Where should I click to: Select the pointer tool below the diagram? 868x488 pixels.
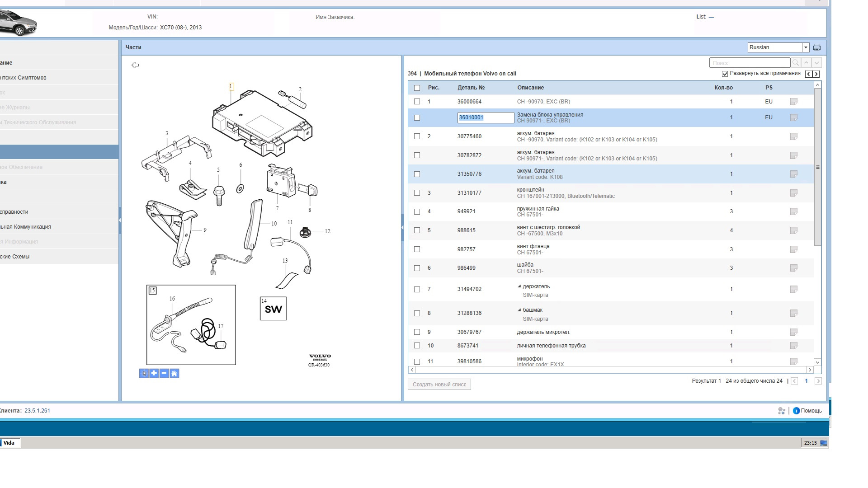[x=144, y=373]
